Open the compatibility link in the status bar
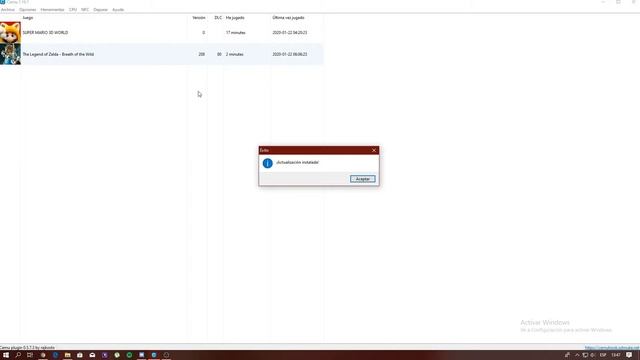Viewport: 640px width, 360px height. 612,348
